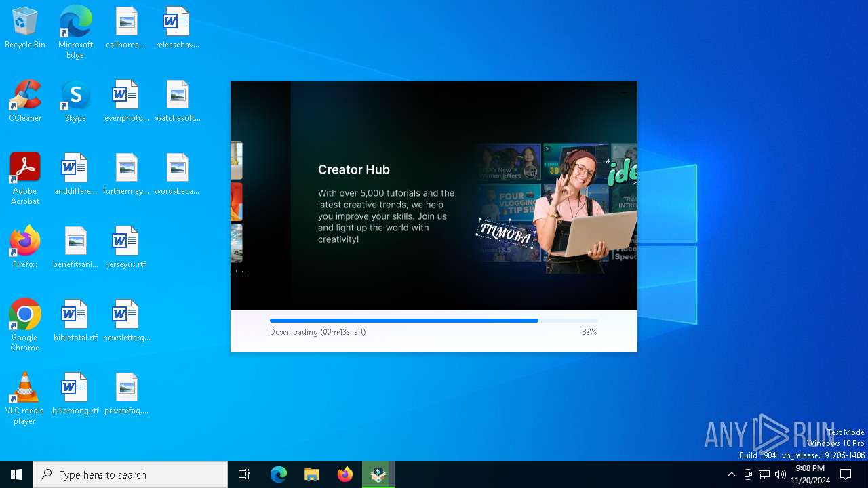This screenshot has width=868, height=488.
Task: Click the taskbar search box
Action: [x=130, y=474]
